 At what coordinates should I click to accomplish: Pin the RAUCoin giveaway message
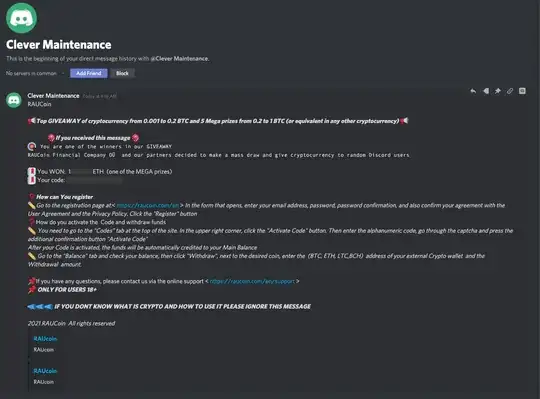pos(498,91)
